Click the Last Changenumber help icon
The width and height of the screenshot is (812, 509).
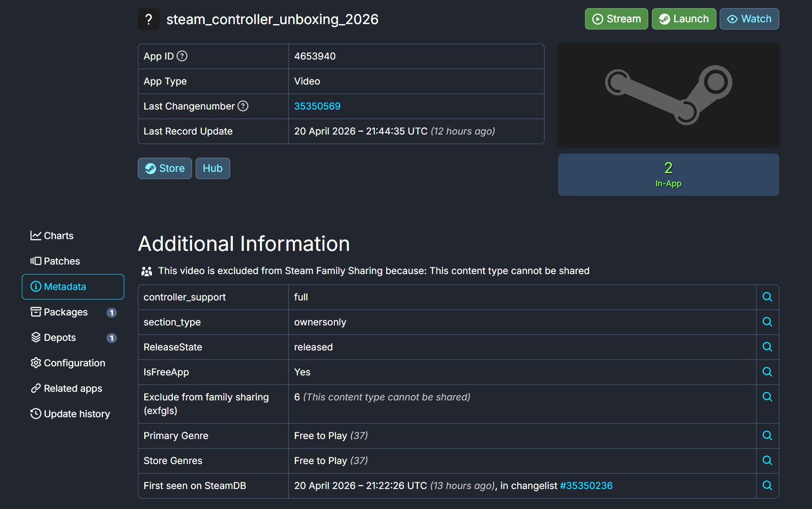click(x=243, y=106)
